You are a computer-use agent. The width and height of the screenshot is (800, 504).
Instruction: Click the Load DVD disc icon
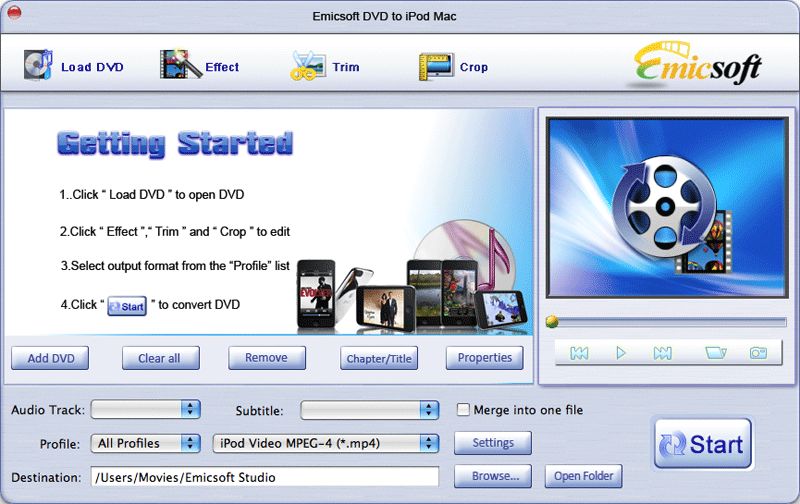tap(38, 65)
